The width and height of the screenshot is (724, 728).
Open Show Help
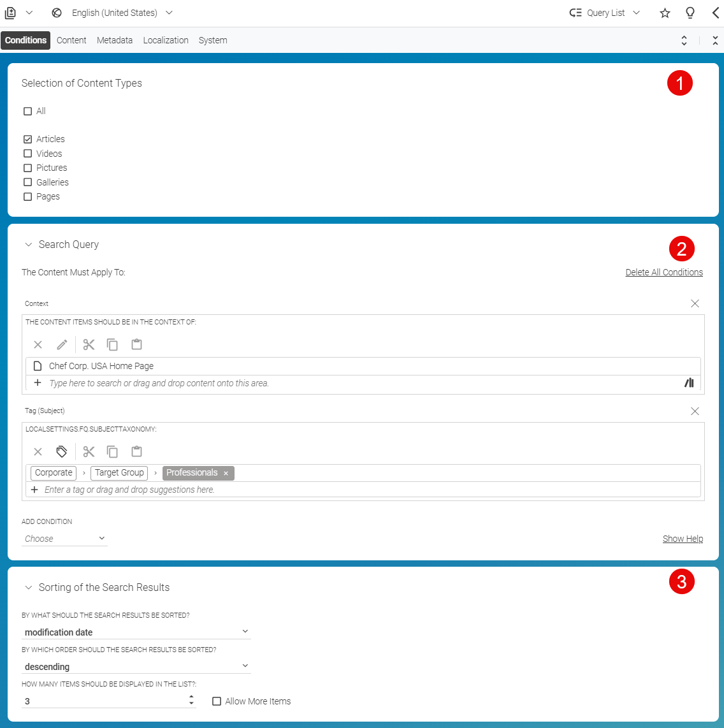click(x=683, y=539)
